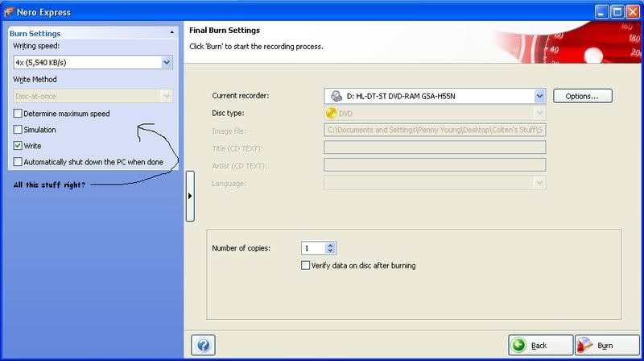The width and height of the screenshot is (644, 361).
Task: Enable Determine maximum speed checkbox
Action: tap(18, 113)
